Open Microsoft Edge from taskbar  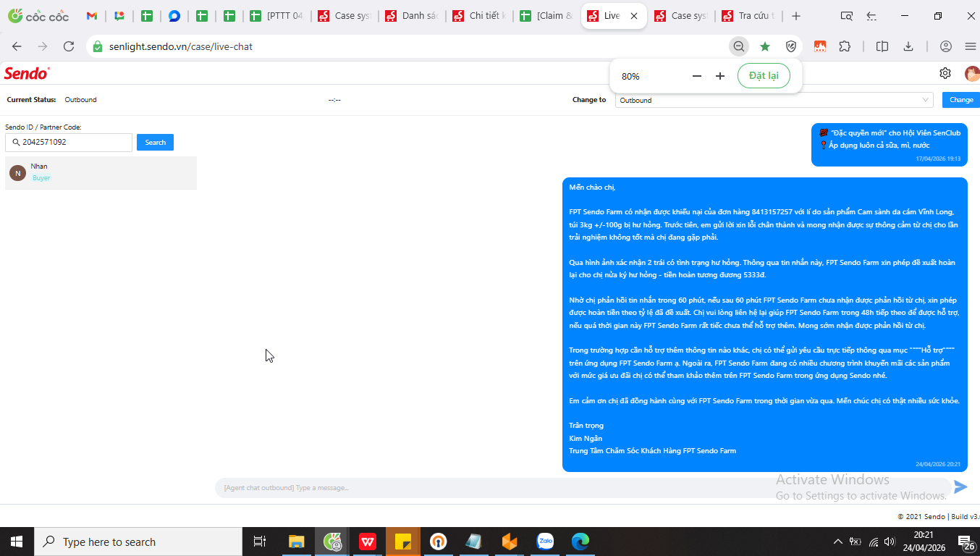pos(580,542)
